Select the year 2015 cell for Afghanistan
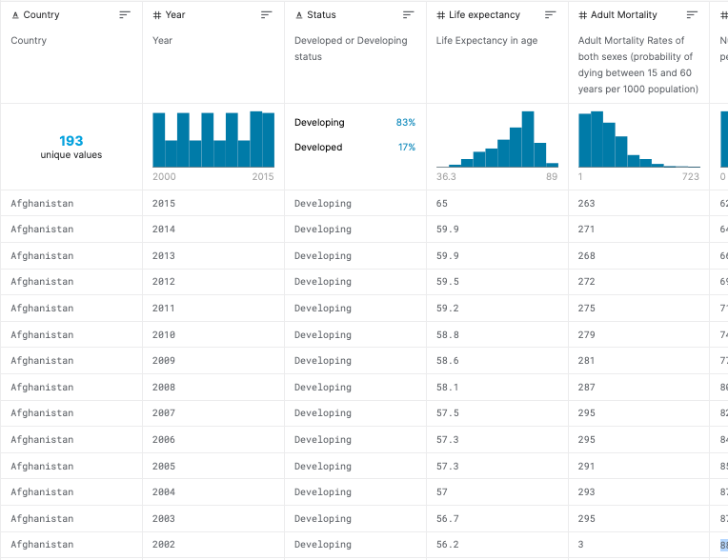The width and height of the screenshot is (728, 560). (164, 204)
